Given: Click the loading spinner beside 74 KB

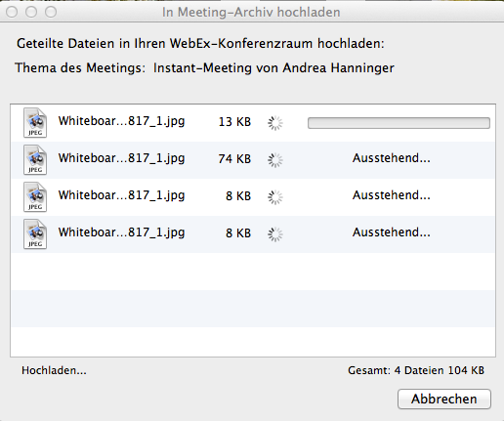Looking at the screenshot, I should click(275, 160).
